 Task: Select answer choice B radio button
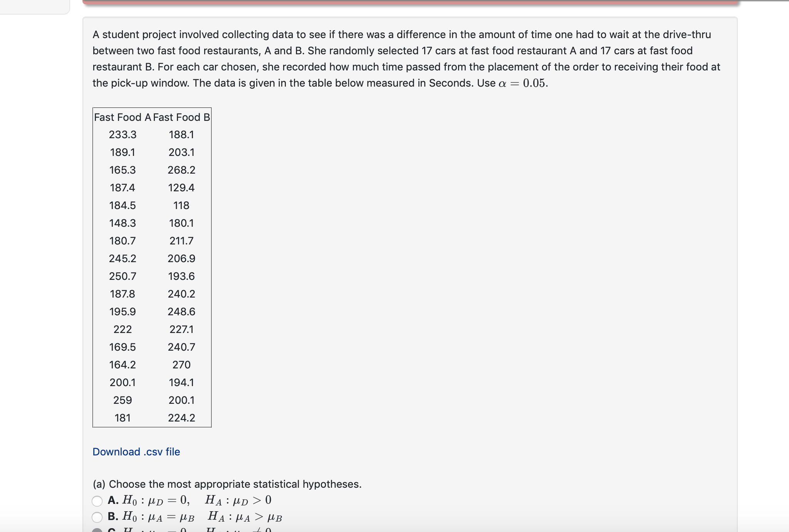97,517
